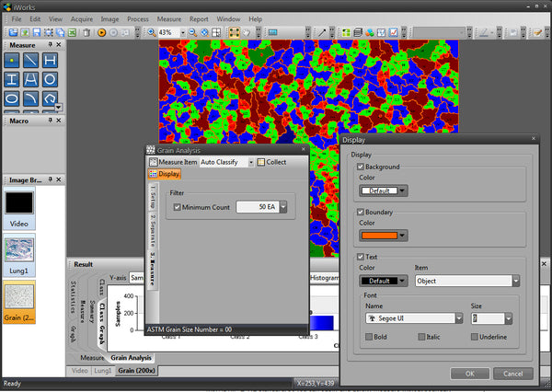Enable the Bold font checkbox
The width and height of the screenshot is (552, 392).
pos(369,337)
